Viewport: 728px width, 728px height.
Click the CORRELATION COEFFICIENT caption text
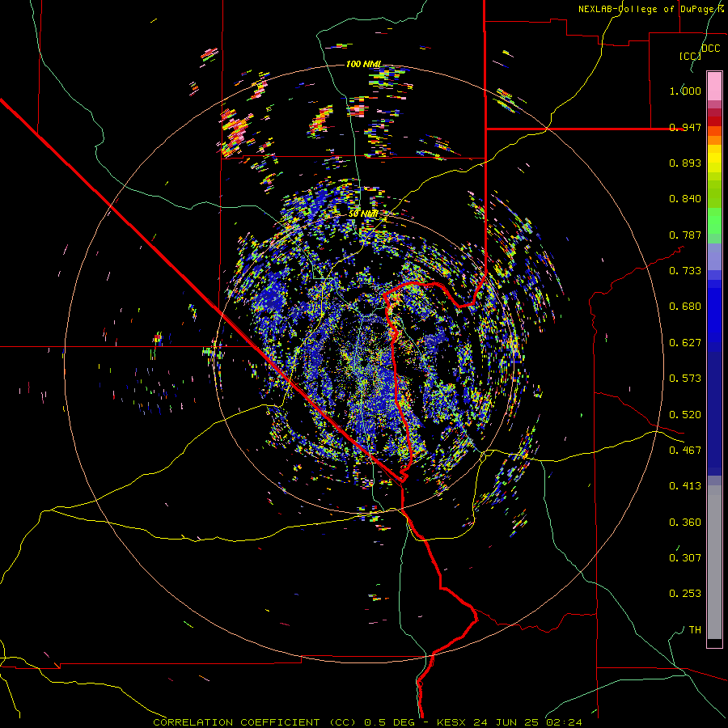pos(236,722)
